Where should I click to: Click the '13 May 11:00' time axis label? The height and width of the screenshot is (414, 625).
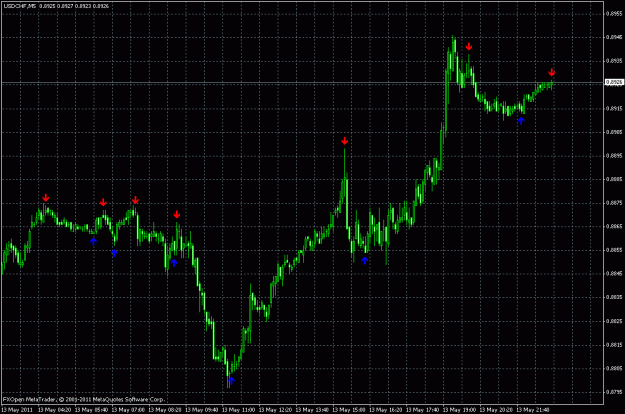click(238, 410)
